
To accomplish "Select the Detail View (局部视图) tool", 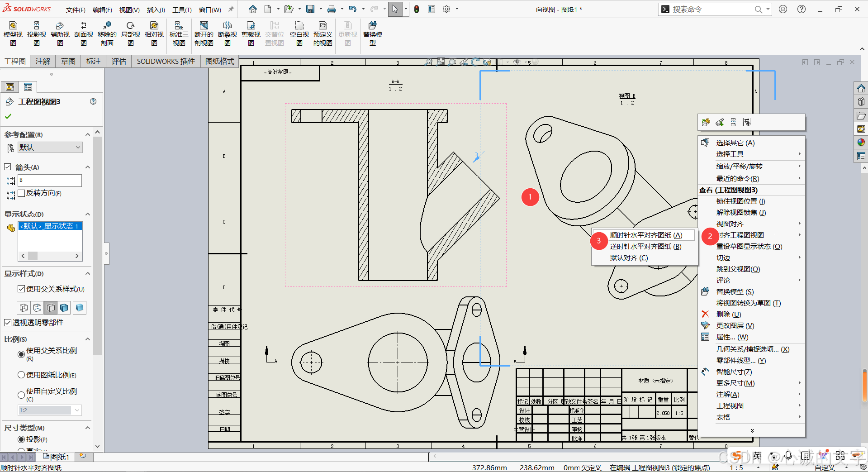I will [131, 33].
